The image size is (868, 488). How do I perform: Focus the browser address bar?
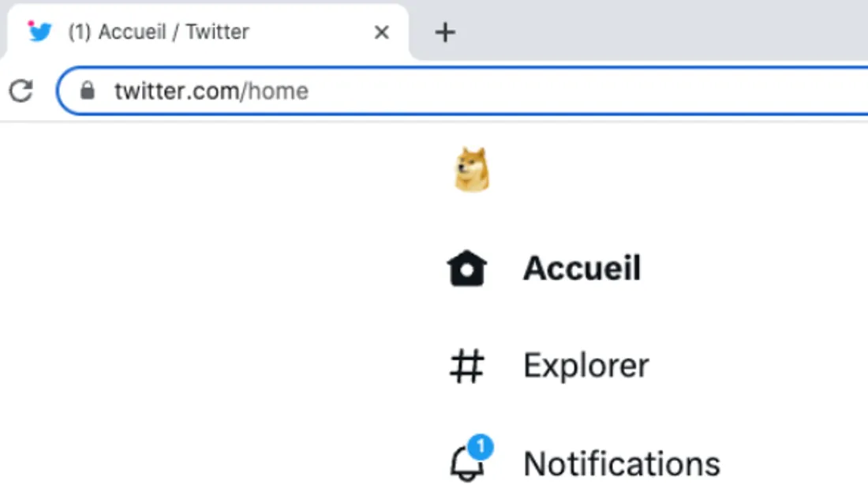pos(473,90)
